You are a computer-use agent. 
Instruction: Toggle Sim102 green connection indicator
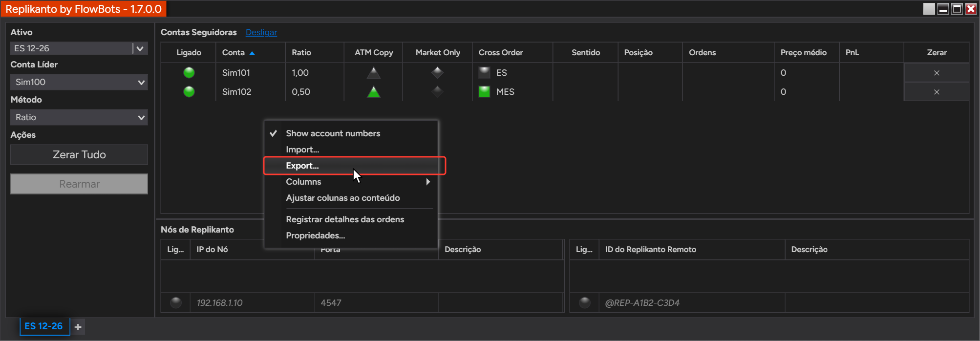point(189,92)
